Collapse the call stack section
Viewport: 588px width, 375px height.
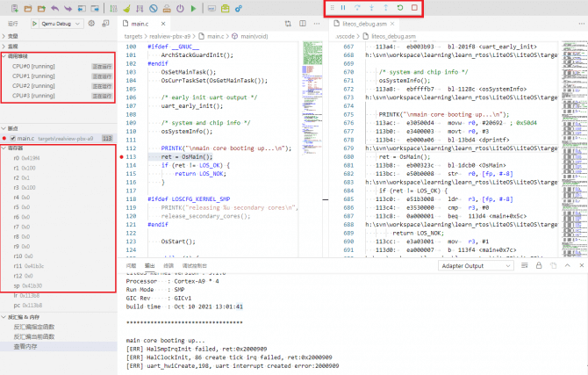58,56
